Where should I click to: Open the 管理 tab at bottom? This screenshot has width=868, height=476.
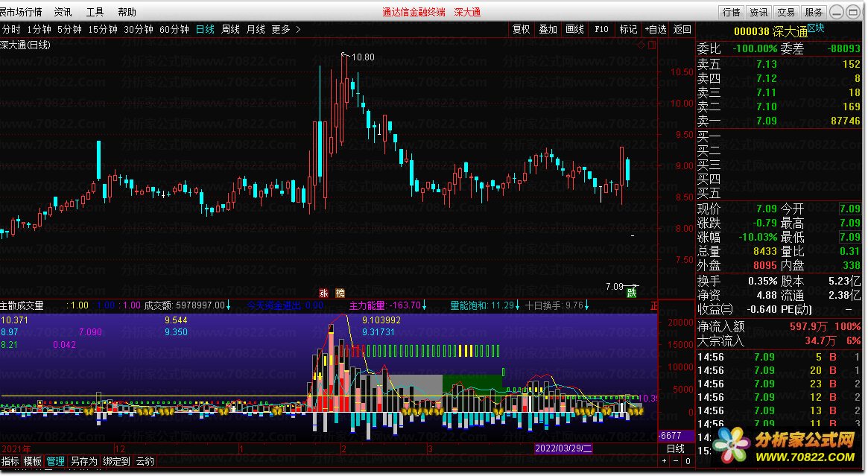coord(55,461)
